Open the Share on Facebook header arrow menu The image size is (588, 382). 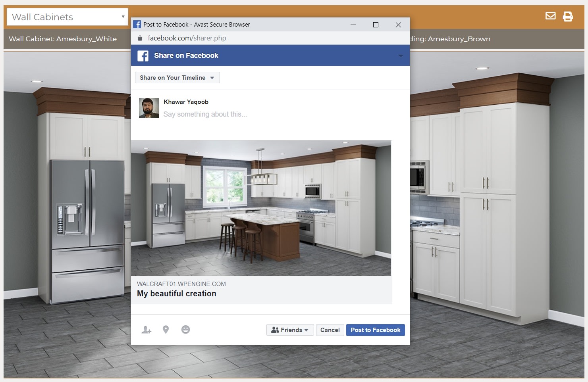click(401, 56)
